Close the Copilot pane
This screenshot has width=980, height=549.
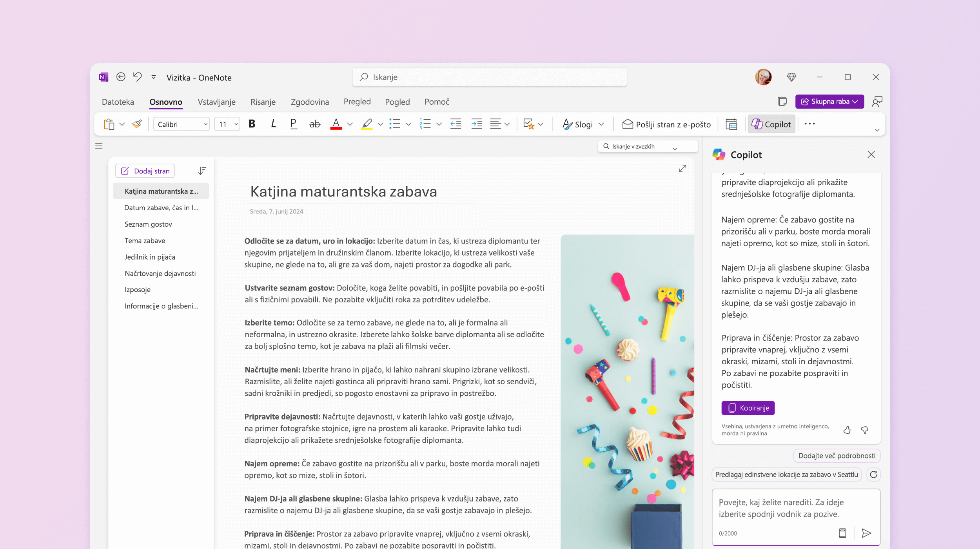coord(871,155)
